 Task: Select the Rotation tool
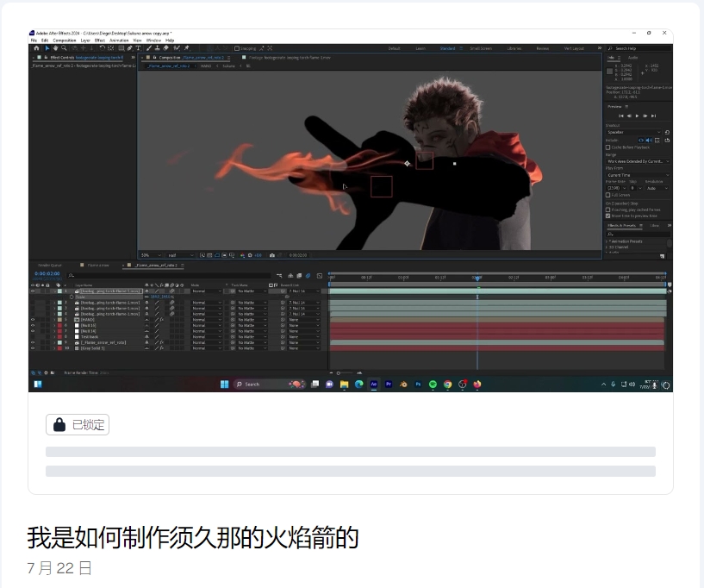coord(103,48)
